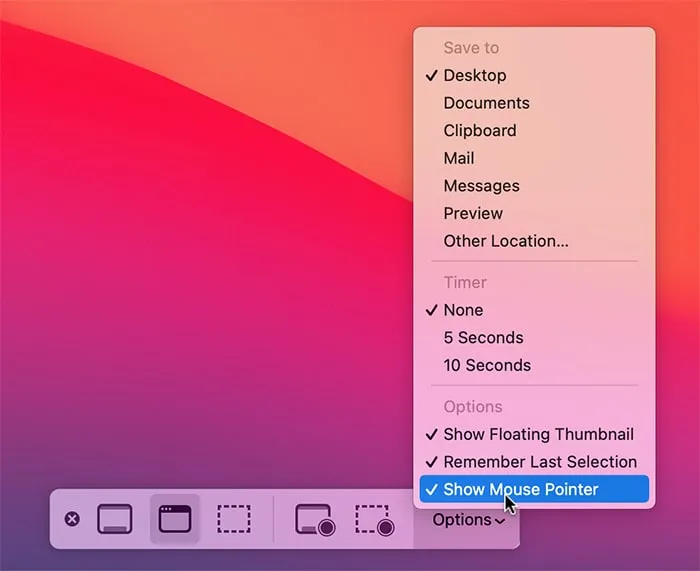Close the screenshot toolbar
This screenshot has width=700, height=571.
72,519
